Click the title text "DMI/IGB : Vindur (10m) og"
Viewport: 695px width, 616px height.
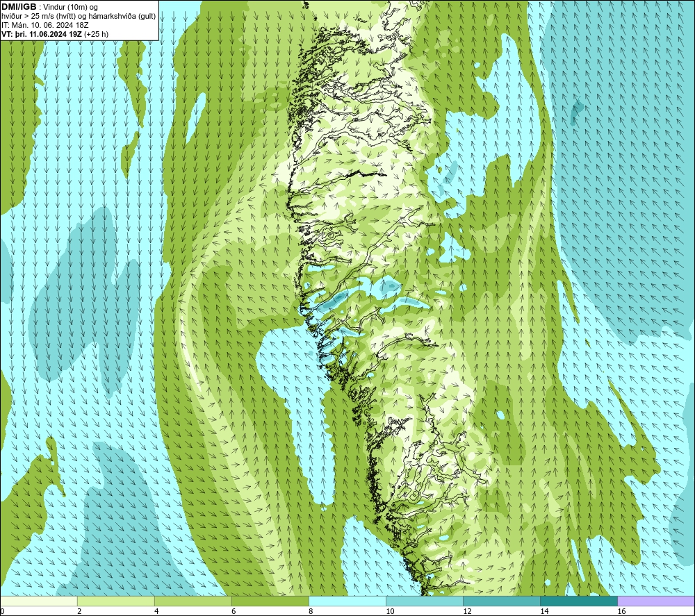point(49,7)
